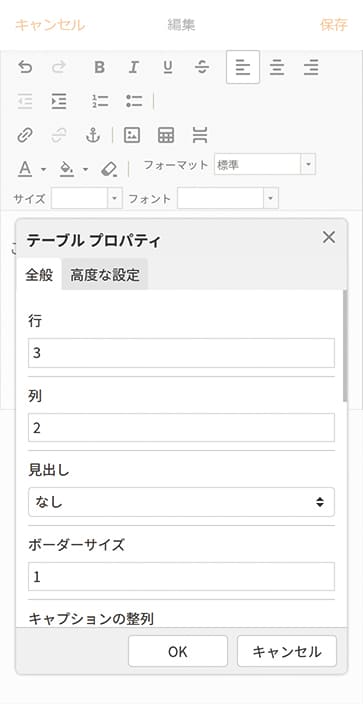Click 保存 at the top right
Image resolution: width=363 pixels, height=704 pixels.
(333, 25)
